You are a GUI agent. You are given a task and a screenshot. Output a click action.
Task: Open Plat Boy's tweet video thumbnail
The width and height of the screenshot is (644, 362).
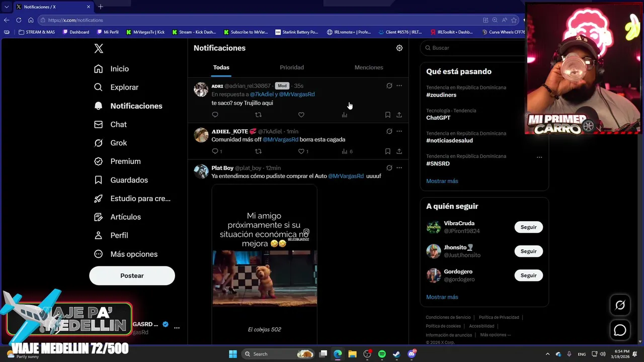click(265, 264)
